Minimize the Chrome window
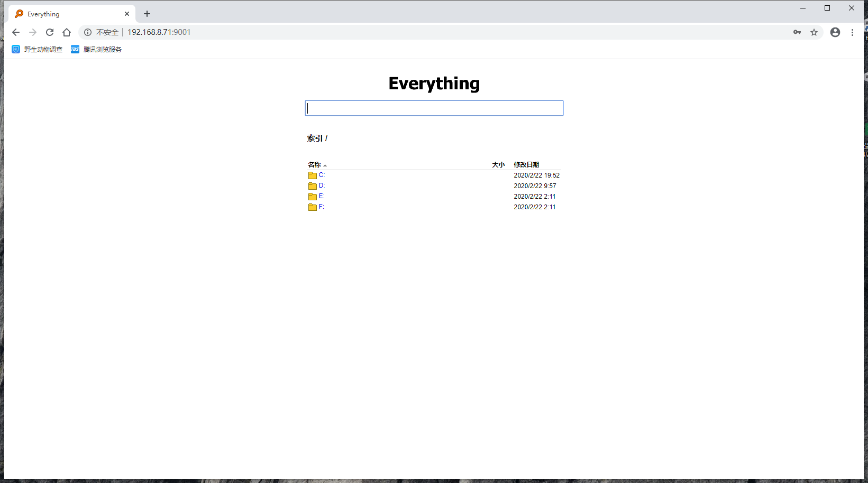The height and width of the screenshot is (483, 868). [x=803, y=8]
